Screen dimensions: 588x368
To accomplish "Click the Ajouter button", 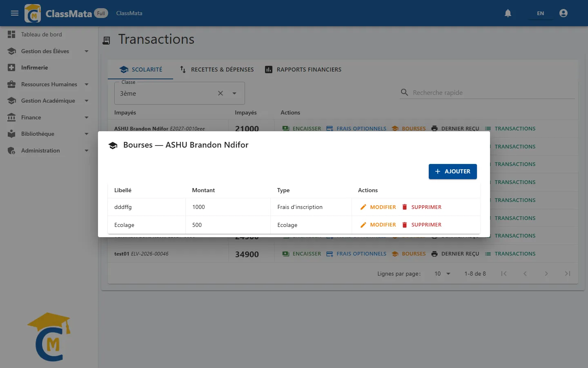I will (453, 171).
